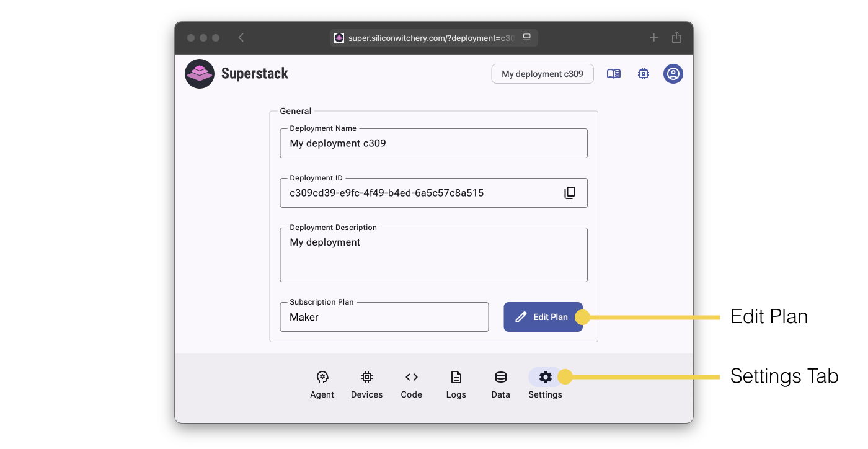Open a new browser tab with plus
Viewport: 868px width, 449px height.
(x=653, y=38)
